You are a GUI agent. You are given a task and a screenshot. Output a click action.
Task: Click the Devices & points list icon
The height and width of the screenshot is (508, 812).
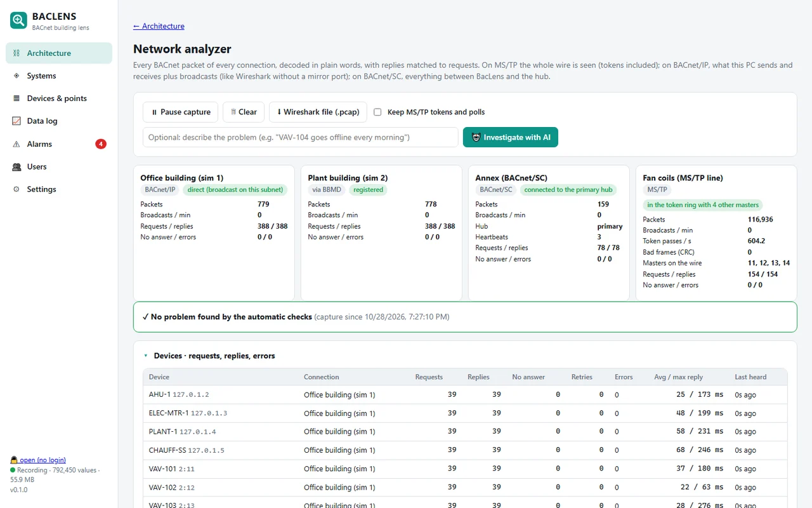(x=16, y=98)
